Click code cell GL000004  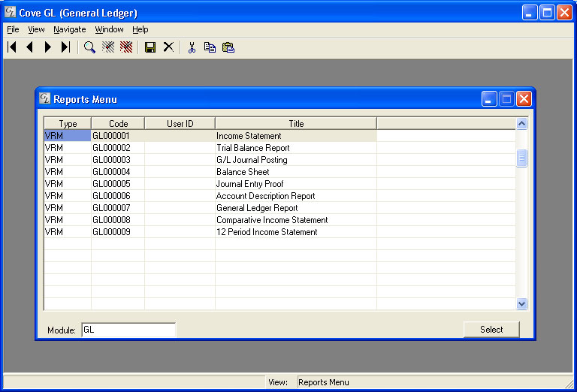click(x=118, y=172)
